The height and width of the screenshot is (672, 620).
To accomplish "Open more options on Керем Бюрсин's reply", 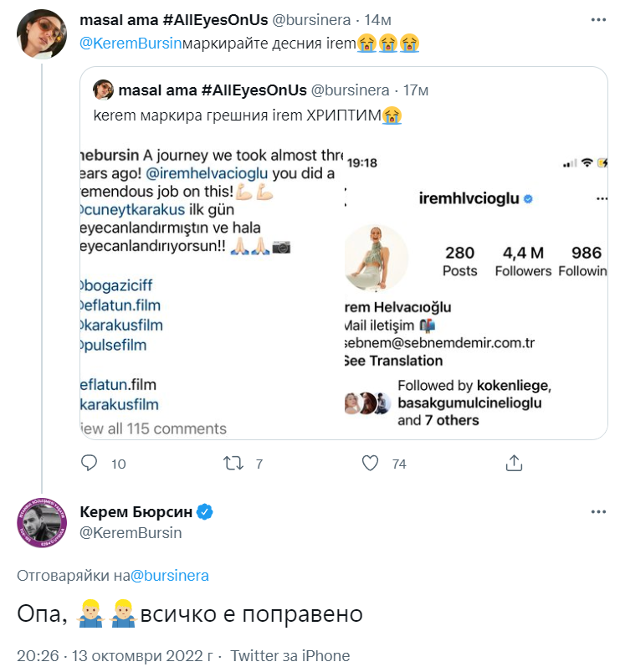I will tap(598, 511).
